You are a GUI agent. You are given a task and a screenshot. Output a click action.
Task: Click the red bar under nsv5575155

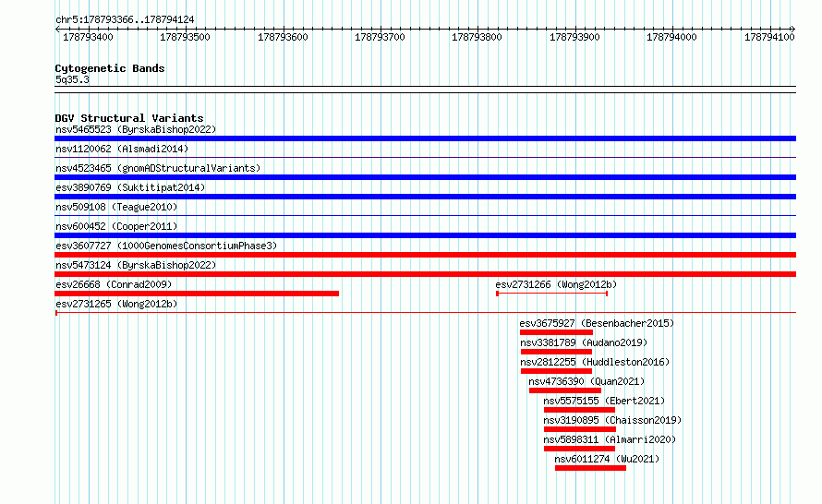tap(579, 410)
